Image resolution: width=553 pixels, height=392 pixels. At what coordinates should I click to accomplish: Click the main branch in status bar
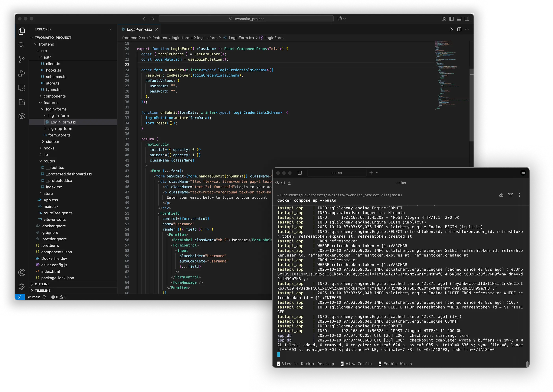coord(34,297)
